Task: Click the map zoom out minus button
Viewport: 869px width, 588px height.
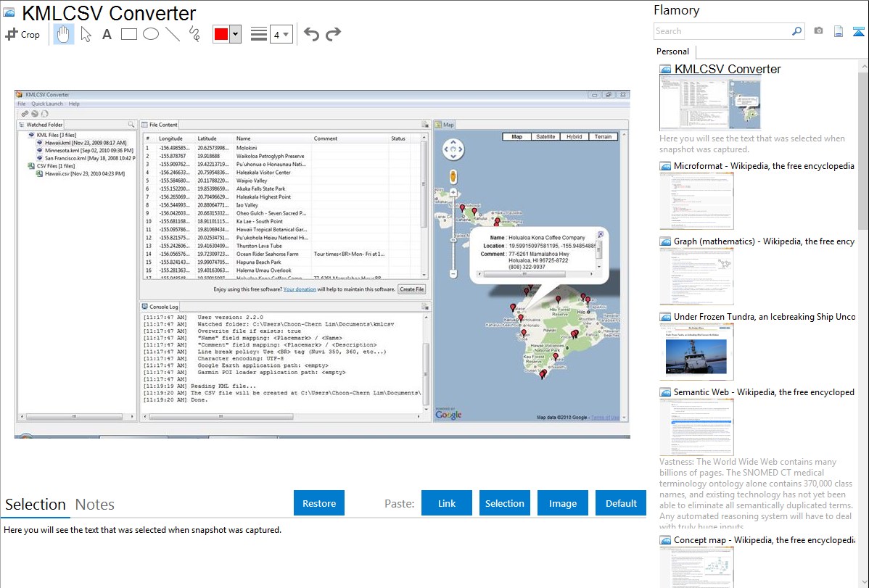Action: [453, 274]
